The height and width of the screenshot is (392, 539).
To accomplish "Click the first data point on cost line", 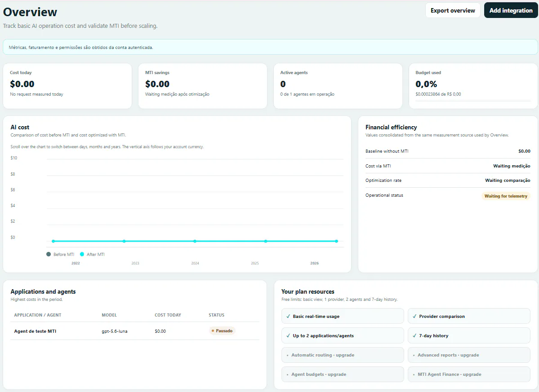I will (53, 241).
